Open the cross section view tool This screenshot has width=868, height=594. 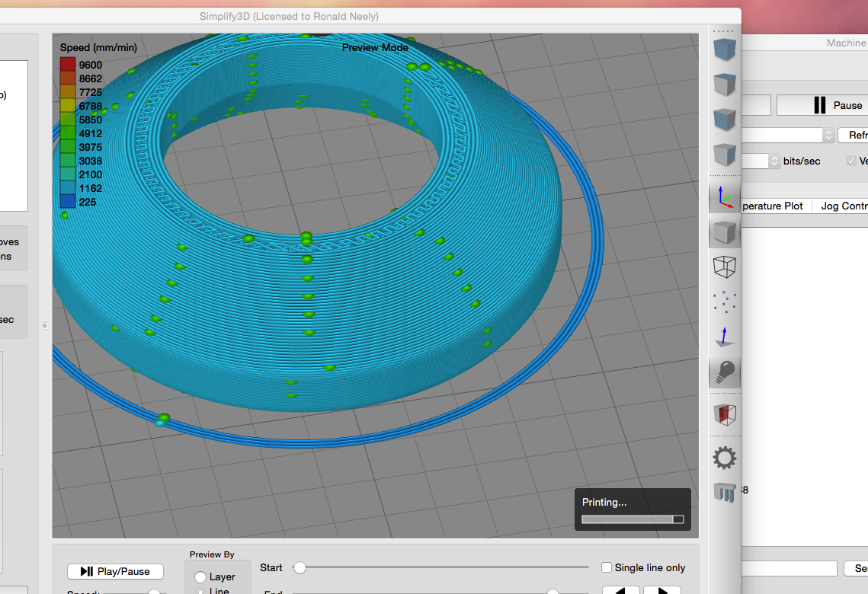tap(724, 414)
